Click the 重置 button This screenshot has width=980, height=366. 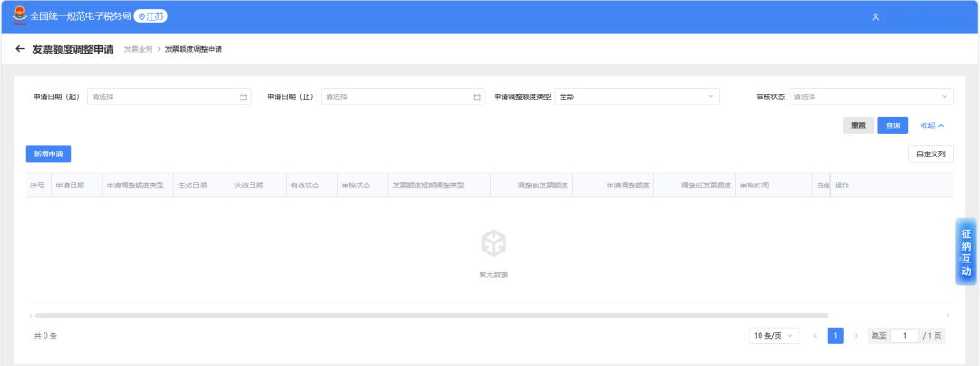pos(858,125)
